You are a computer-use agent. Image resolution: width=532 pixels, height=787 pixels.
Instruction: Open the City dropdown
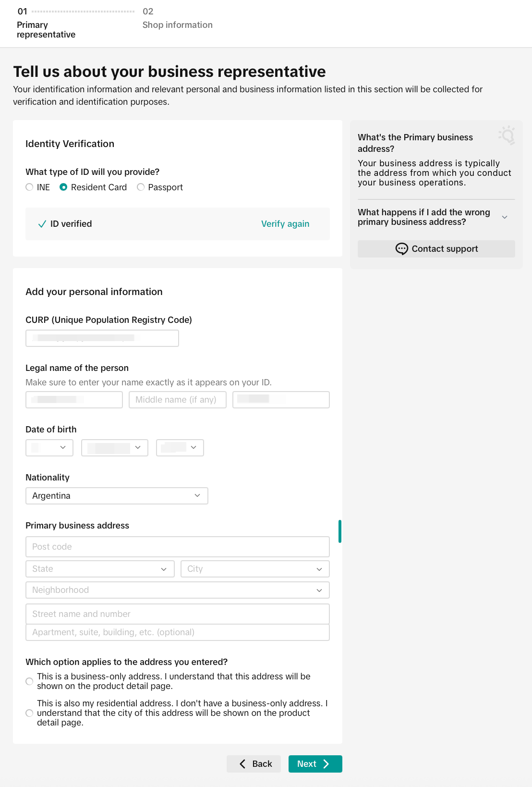[255, 569]
